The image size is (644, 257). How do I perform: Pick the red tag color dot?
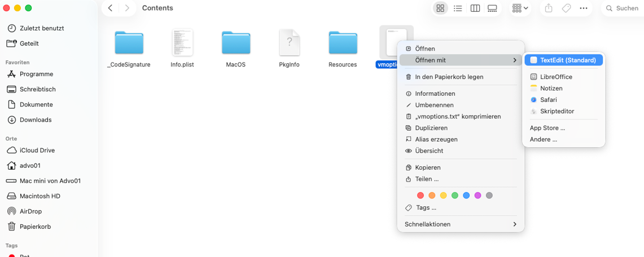click(420, 196)
